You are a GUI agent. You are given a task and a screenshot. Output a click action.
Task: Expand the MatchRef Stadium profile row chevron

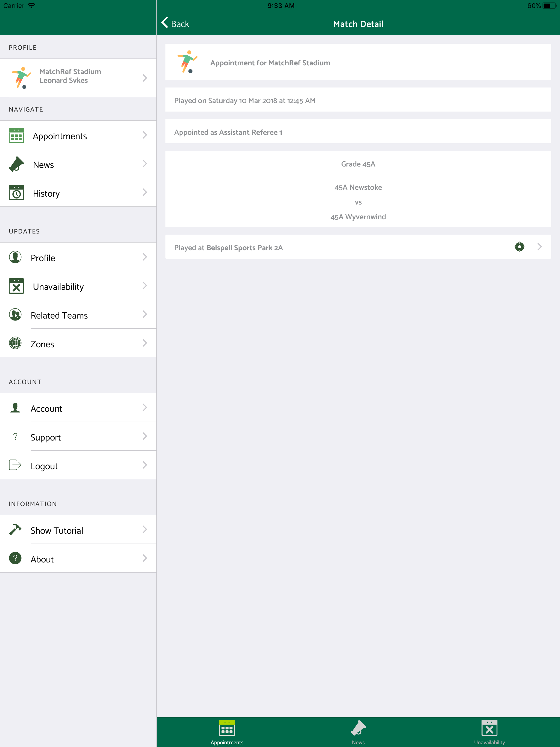[x=145, y=78]
